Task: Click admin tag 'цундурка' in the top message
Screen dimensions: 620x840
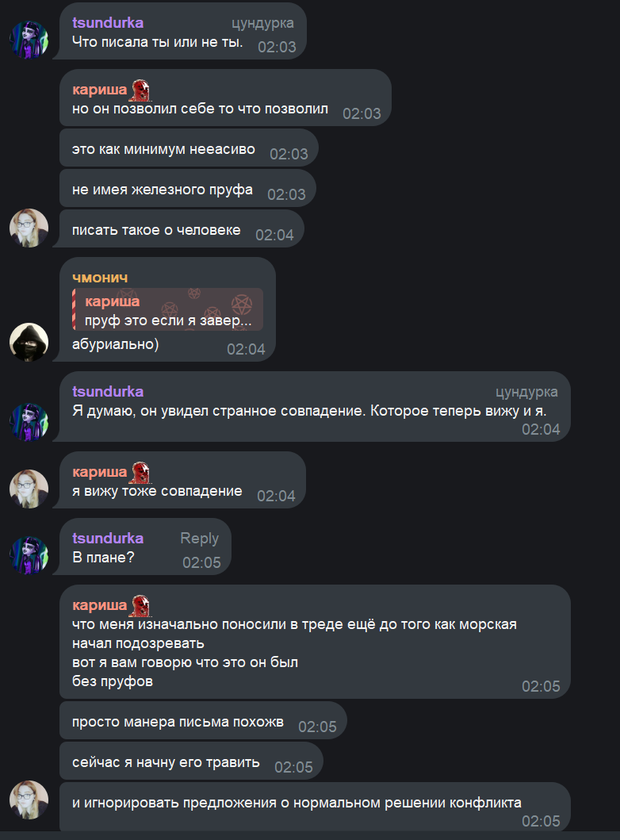Action: pyautogui.click(x=262, y=23)
